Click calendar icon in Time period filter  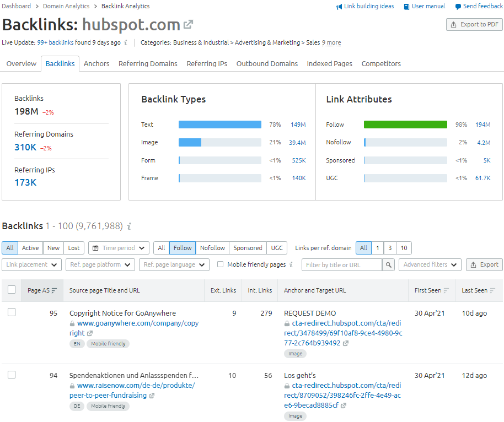coord(95,248)
